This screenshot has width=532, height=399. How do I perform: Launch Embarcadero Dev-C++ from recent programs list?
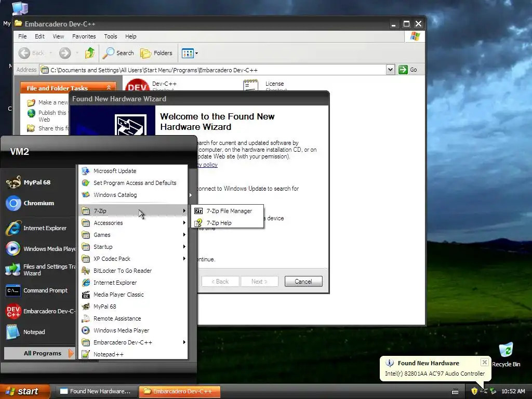pyautogui.click(x=41, y=311)
